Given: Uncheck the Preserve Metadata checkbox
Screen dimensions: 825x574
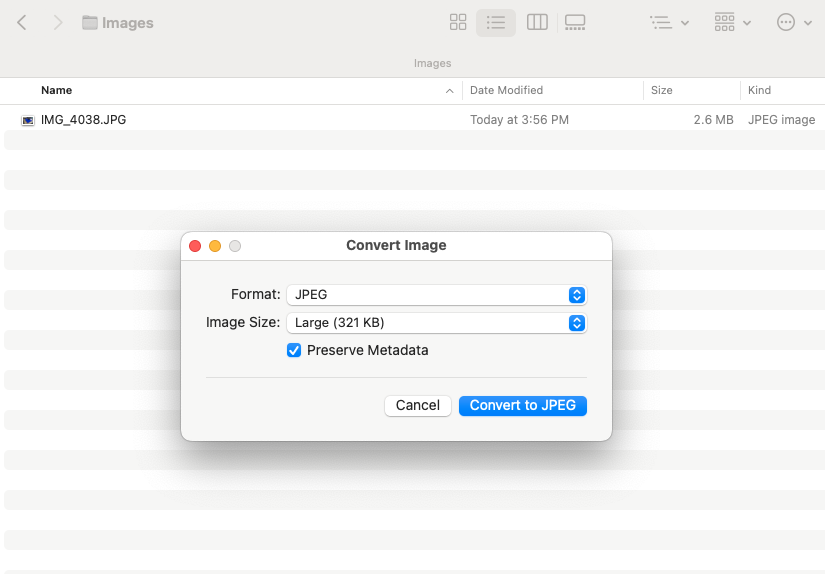Looking at the screenshot, I should click(x=294, y=350).
